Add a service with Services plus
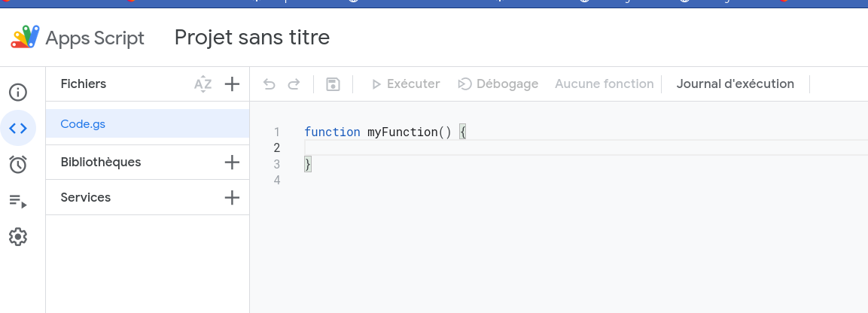 (x=232, y=198)
